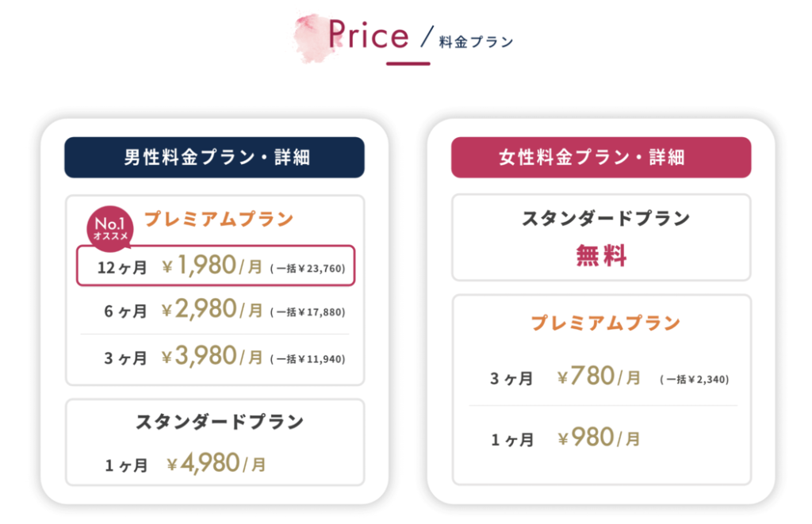This screenshot has width=812, height=524.
Task: Click men's プレミアムプラン orange heading
Action: pyautogui.click(x=219, y=219)
